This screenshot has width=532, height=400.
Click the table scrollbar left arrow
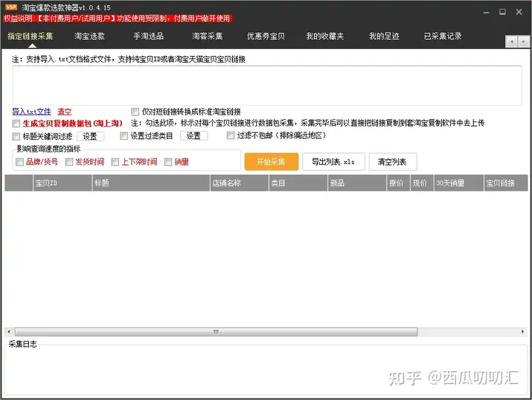[x=9, y=331]
